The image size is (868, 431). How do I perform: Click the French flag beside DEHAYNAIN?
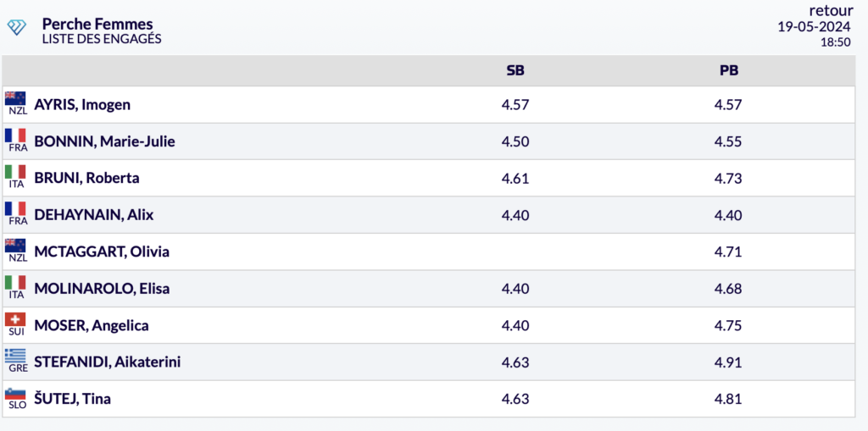click(15, 208)
